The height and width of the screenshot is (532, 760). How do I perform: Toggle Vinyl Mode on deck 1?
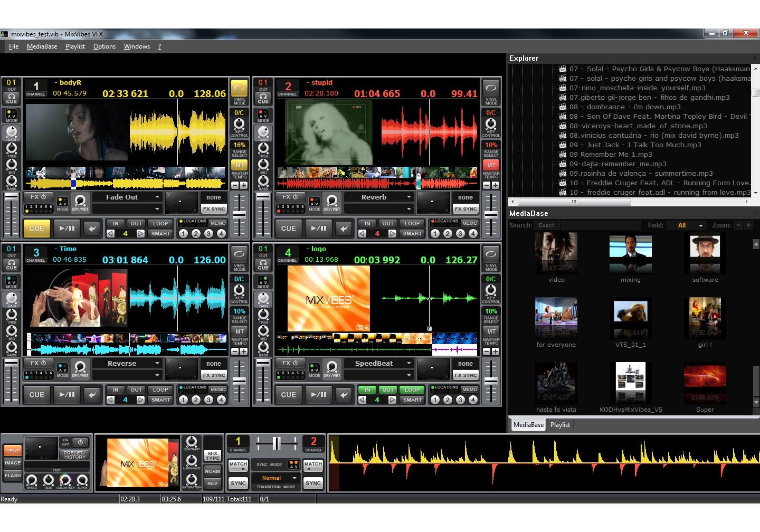239,88
